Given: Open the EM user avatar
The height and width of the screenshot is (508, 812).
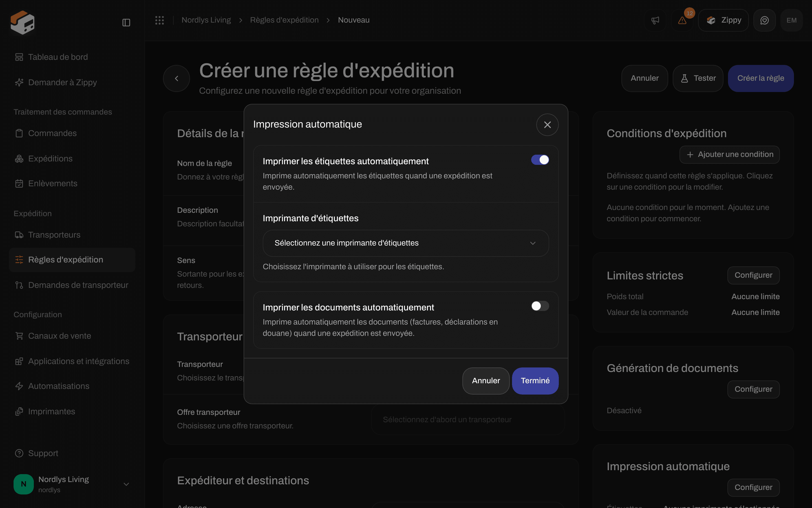Looking at the screenshot, I should [791, 20].
